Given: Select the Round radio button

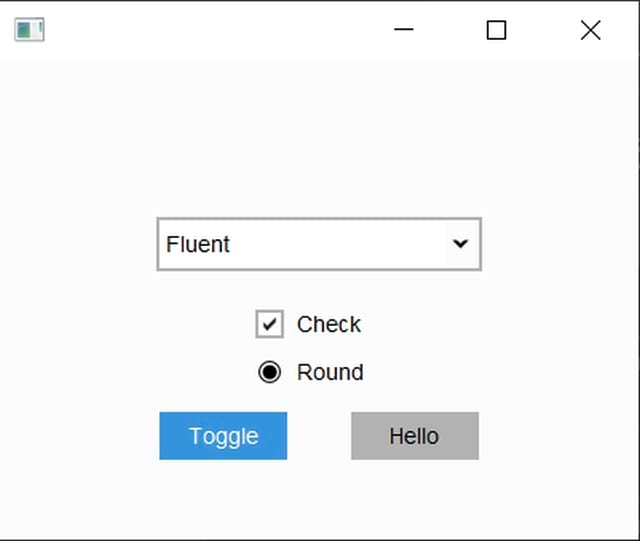Looking at the screenshot, I should (x=269, y=372).
